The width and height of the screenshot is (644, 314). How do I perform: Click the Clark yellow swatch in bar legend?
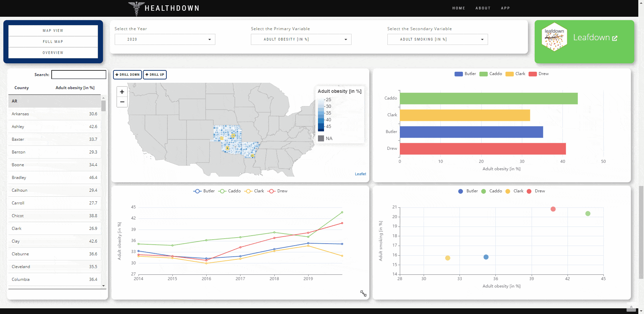point(509,74)
